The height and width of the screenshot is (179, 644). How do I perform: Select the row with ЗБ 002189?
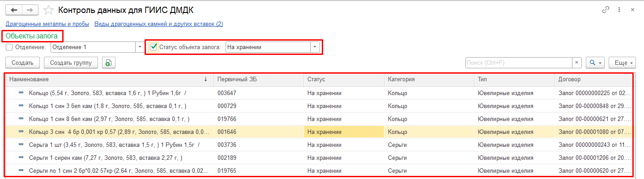point(319,158)
